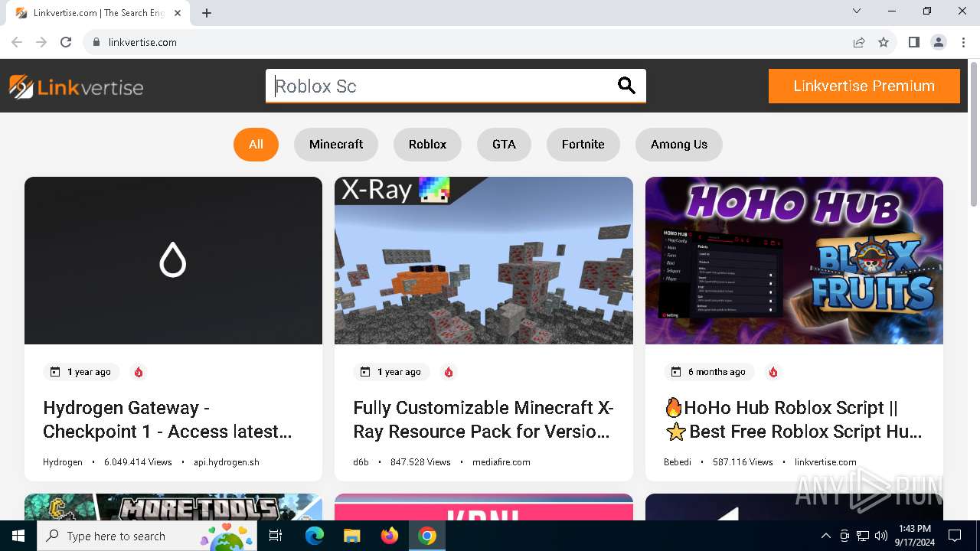Open Hydrogen Gateway Checkpoint 1 title
Viewport: 980px width, 551px height.
click(168, 419)
